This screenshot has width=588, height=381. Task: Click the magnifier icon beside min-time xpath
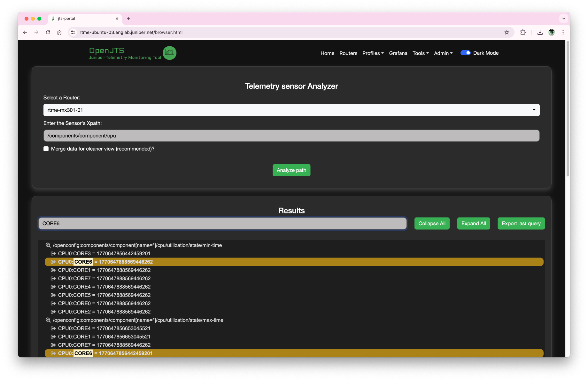point(48,245)
